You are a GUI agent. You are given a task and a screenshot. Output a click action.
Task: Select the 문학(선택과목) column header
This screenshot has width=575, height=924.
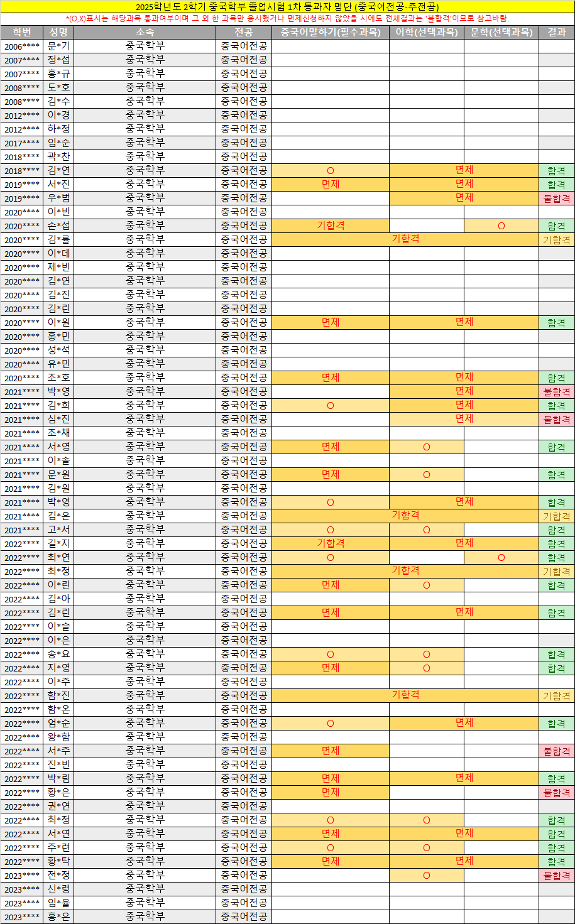point(501,32)
